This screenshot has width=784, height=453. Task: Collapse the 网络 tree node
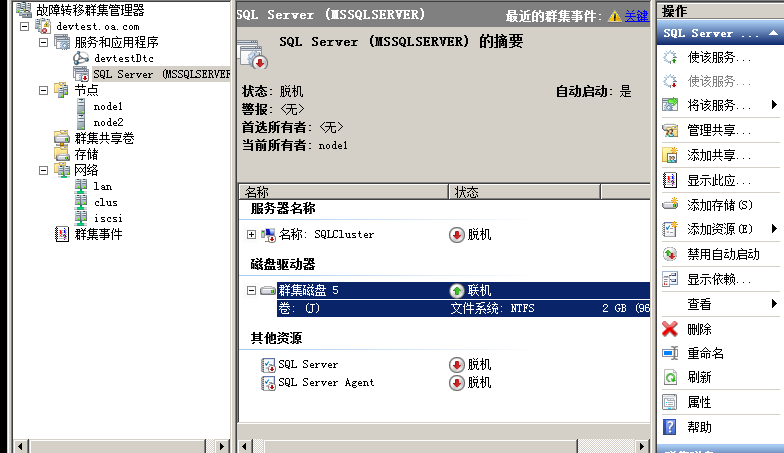[x=44, y=170]
